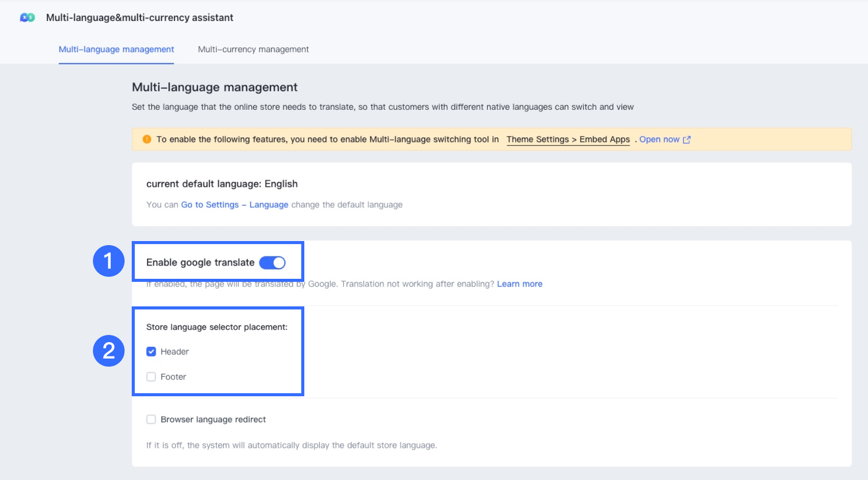Switch to Multi-currency management tab
The height and width of the screenshot is (480, 868).
(x=253, y=50)
